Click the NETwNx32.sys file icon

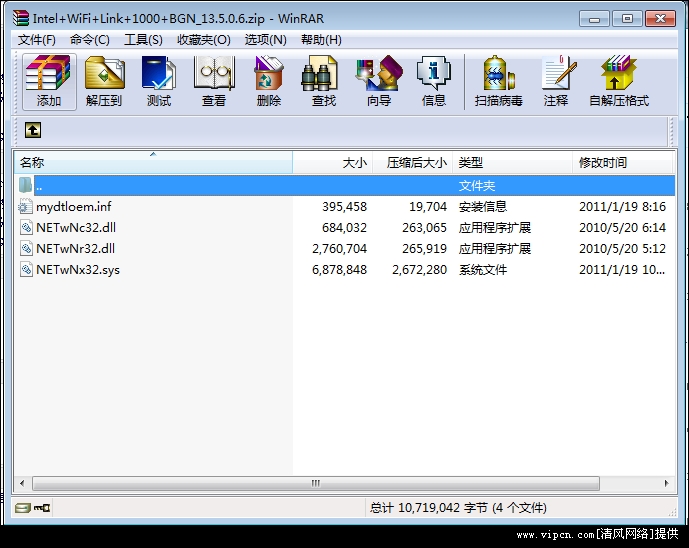tap(25, 270)
